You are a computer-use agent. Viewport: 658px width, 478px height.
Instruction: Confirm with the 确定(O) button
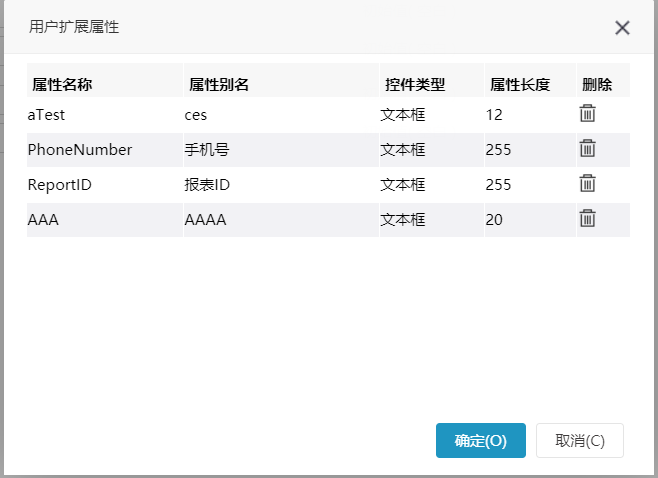(x=481, y=440)
